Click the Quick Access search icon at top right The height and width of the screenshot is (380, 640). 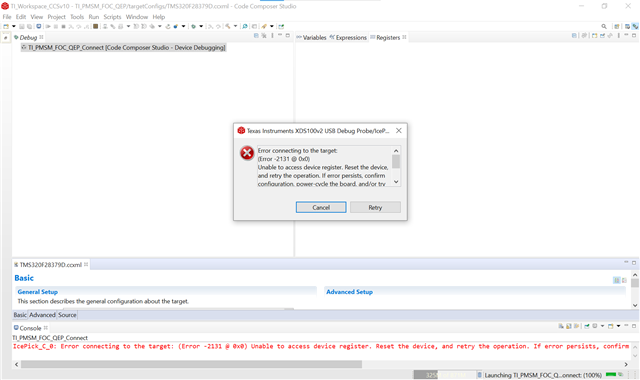(604, 26)
